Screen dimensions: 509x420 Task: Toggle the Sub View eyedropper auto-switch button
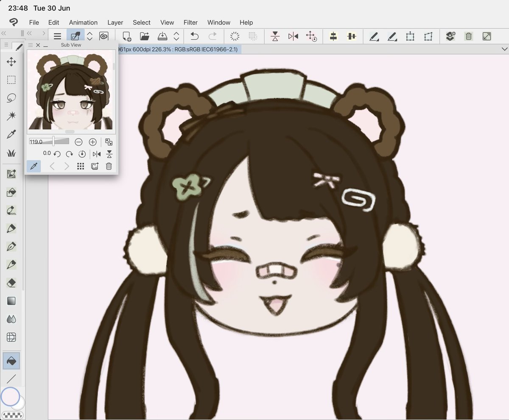[34, 166]
